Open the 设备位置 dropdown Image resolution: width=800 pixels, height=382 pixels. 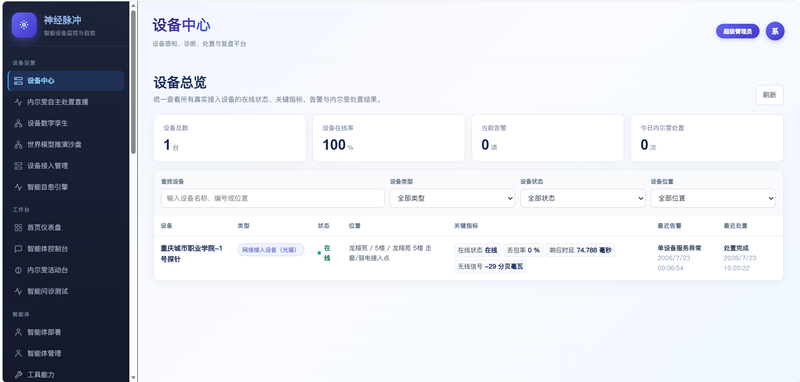713,198
